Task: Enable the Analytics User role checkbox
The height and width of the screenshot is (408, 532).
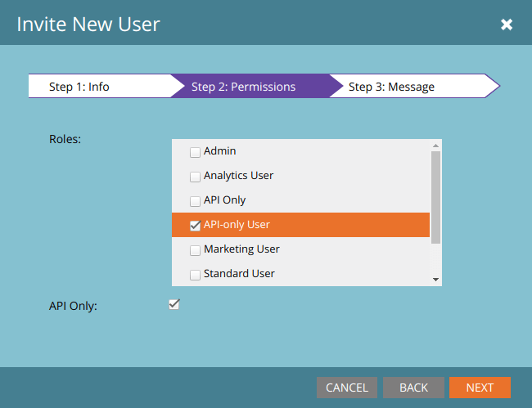Action: click(x=195, y=177)
